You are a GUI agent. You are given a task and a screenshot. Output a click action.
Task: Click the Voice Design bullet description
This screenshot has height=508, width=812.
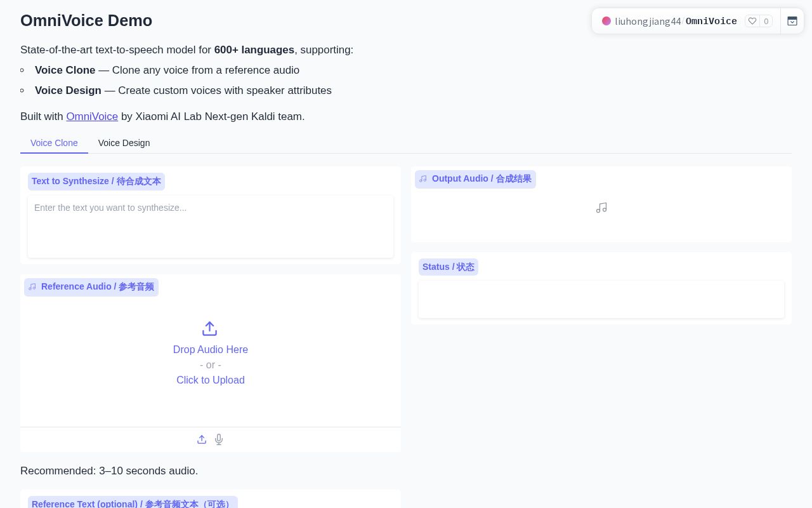[x=183, y=90]
